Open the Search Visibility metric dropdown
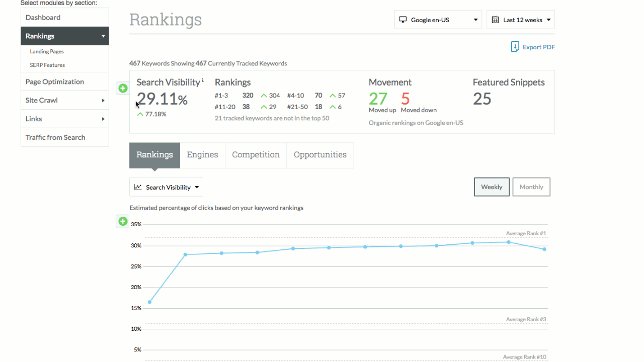 tap(166, 187)
